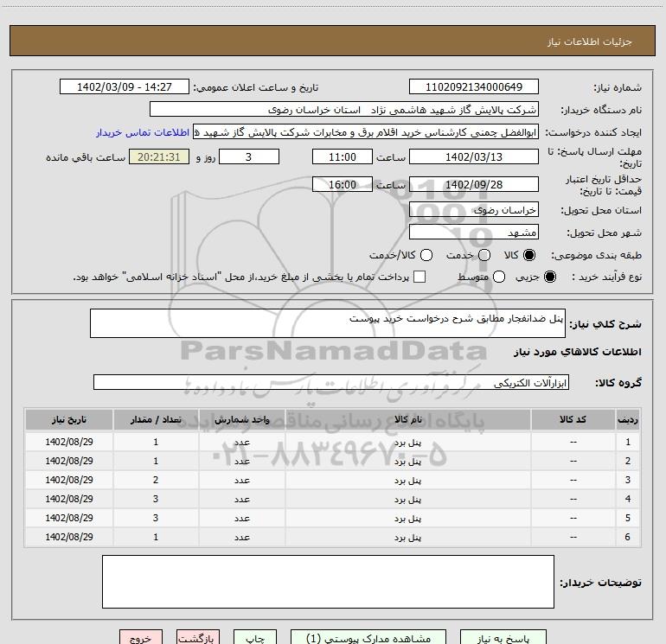Image resolution: width=666 pixels, height=644 pixels.
Task: Click the توضیحات خریدار text area
Action: 328,581
